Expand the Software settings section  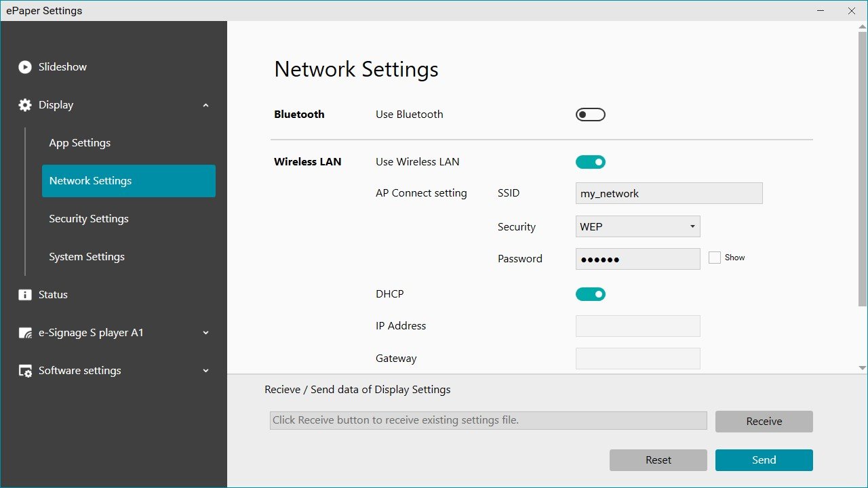[x=205, y=371]
